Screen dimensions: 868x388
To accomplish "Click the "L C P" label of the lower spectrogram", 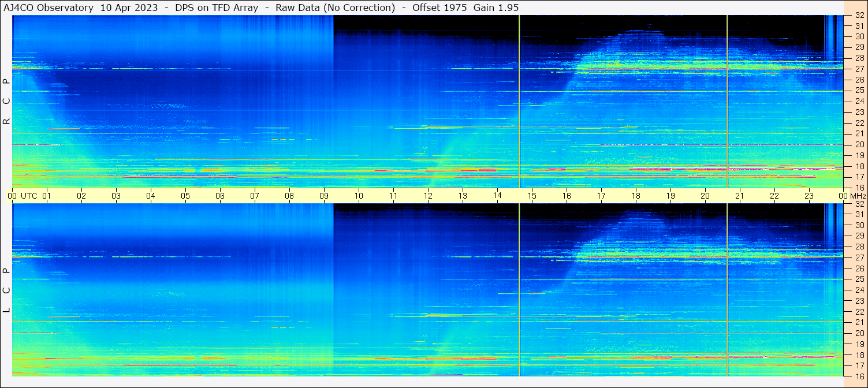I will 7,290.
